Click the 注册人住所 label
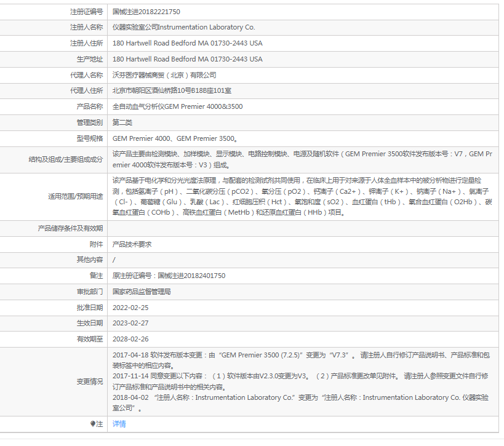 pyautogui.click(x=87, y=43)
